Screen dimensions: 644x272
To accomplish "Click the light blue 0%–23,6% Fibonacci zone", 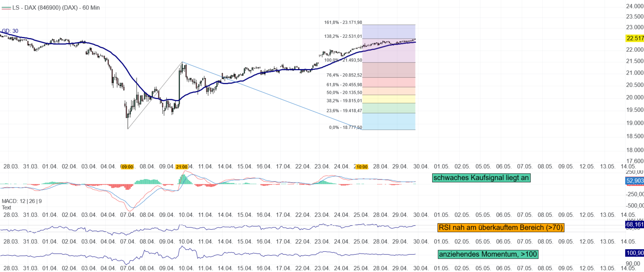I will (x=389, y=121).
